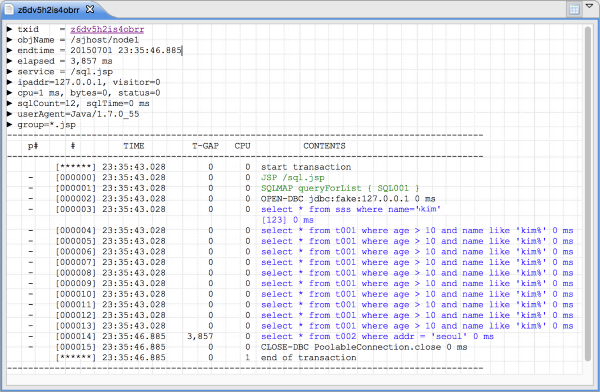
Task: Click the OPEN-DBC jdbc:fake:127.0.0.1 step
Action: 348,199
